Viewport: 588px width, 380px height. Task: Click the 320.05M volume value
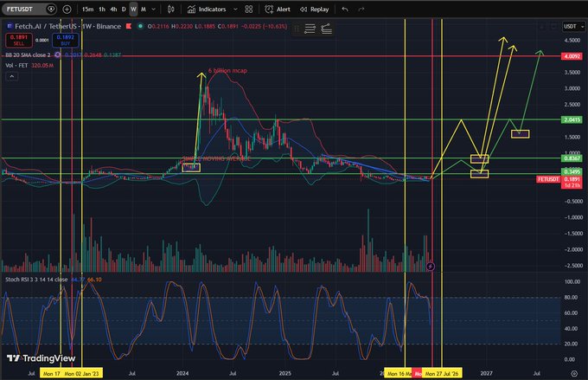(42, 65)
